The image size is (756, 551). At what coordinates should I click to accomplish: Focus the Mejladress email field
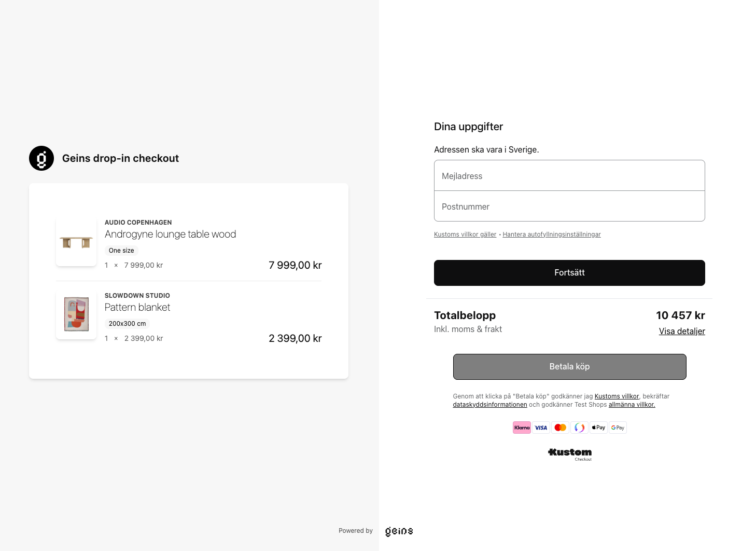[x=569, y=176]
